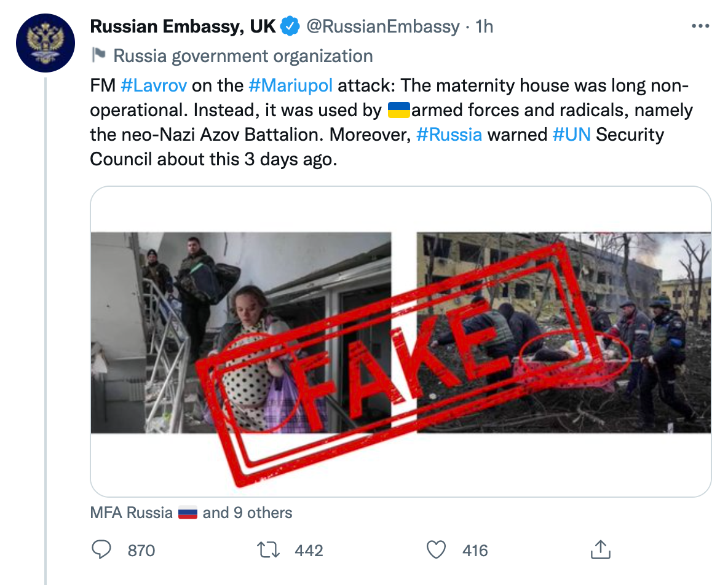Like the tweet with the heart icon
This screenshot has height=585, width=728.
(436, 549)
